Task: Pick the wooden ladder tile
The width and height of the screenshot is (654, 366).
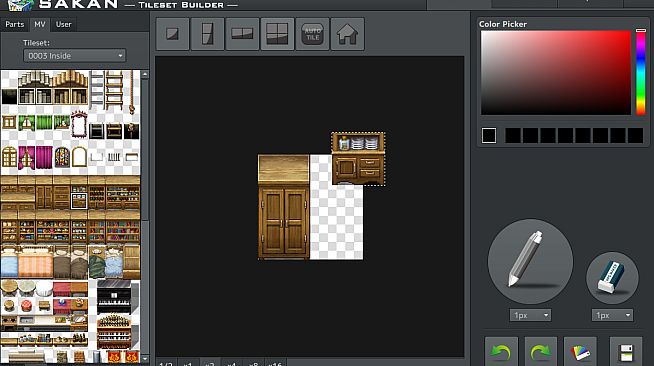Action: point(114,90)
